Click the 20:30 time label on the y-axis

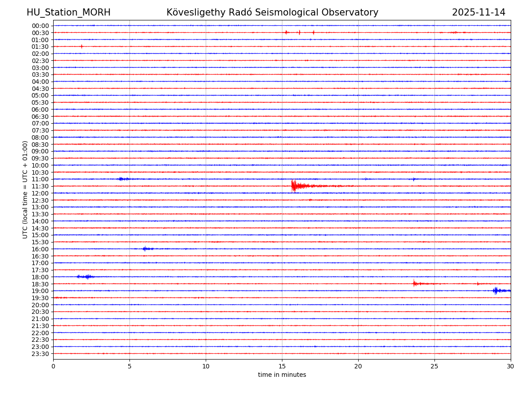[40, 312]
